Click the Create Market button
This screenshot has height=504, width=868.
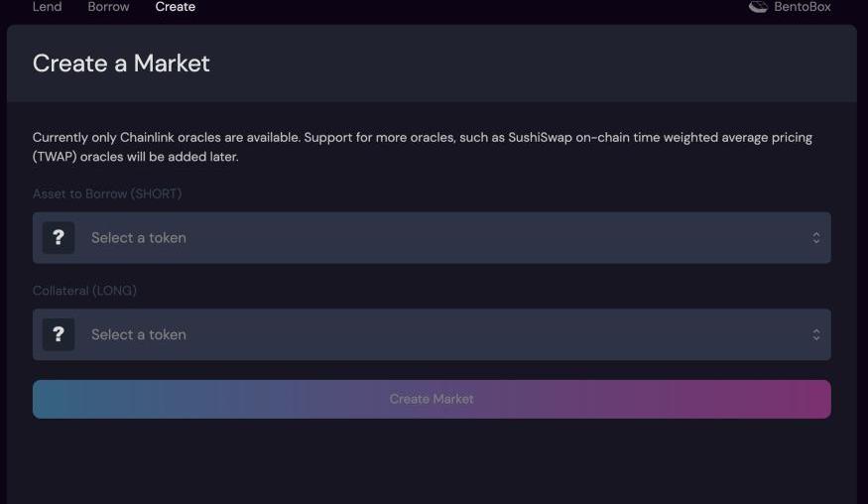[432, 399]
